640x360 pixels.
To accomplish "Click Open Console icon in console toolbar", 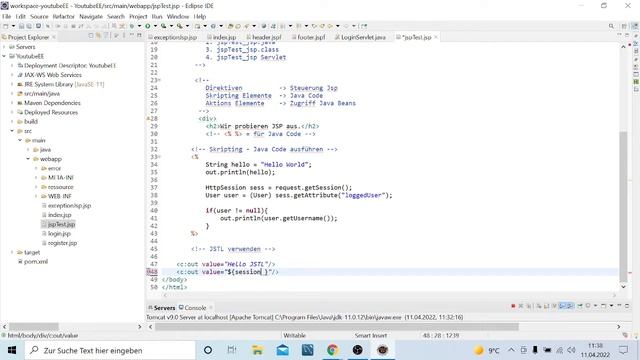I will (603, 306).
